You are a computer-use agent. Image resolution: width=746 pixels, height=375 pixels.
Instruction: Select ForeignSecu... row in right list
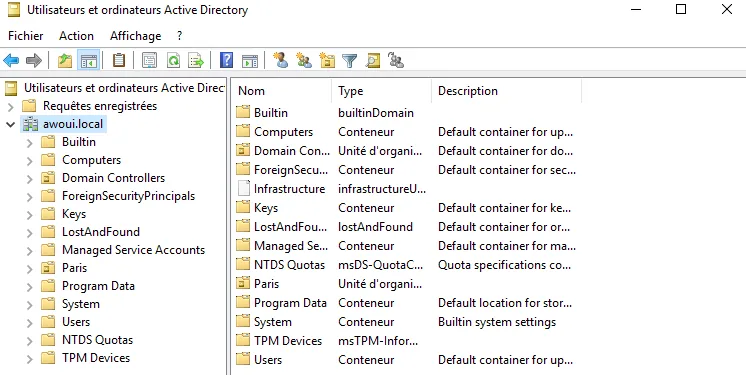click(x=407, y=170)
